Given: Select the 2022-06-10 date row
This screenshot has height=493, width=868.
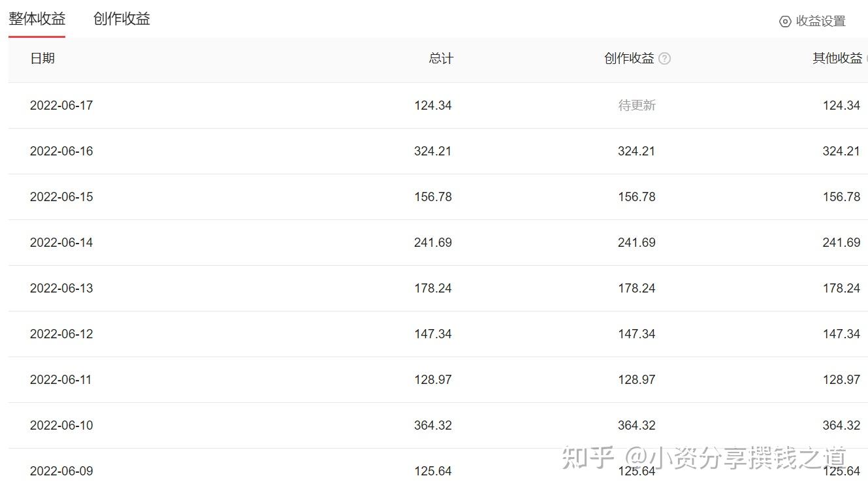Looking at the screenshot, I should click(61, 425).
